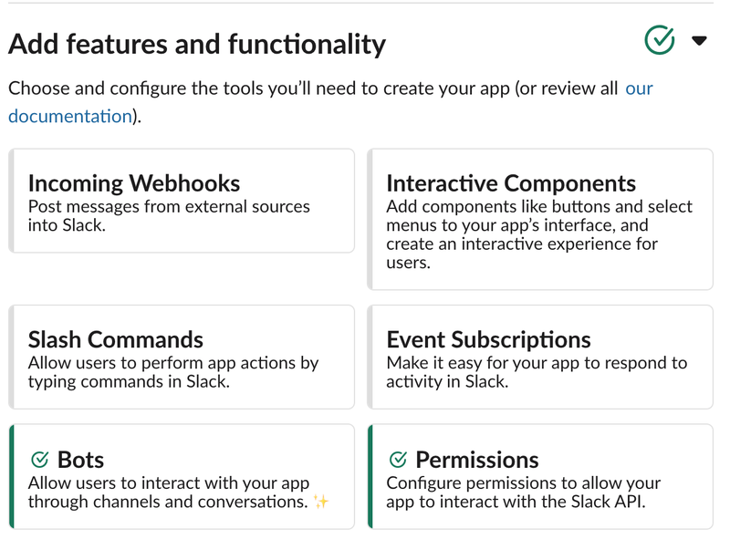
Task: Choose the Event Subscriptions heading
Action: (x=488, y=339)
